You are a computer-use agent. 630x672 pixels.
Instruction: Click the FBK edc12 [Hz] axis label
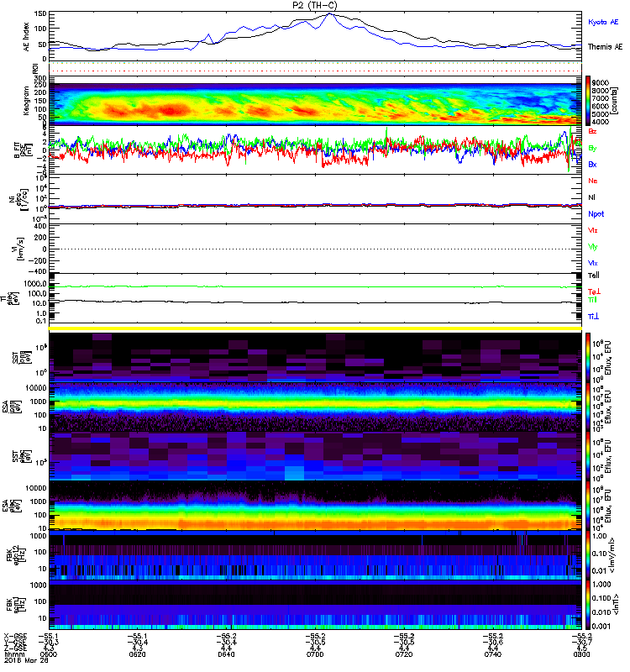click(17, 555)
